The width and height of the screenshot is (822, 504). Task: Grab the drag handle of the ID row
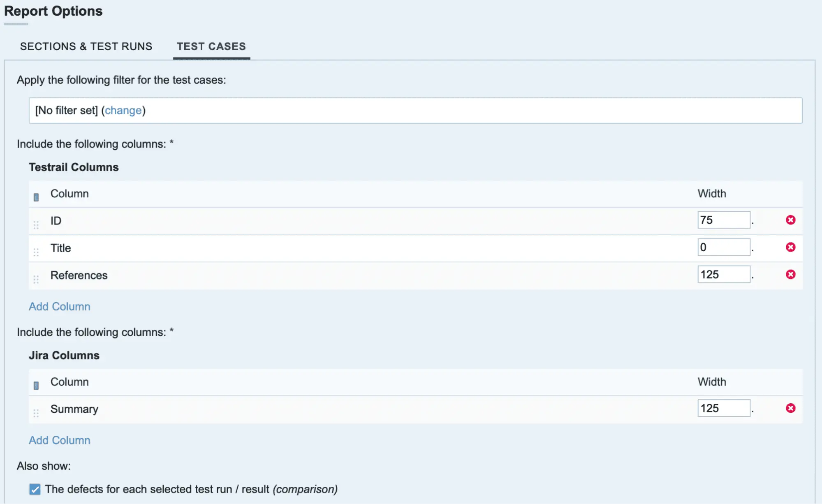(36, 225)
